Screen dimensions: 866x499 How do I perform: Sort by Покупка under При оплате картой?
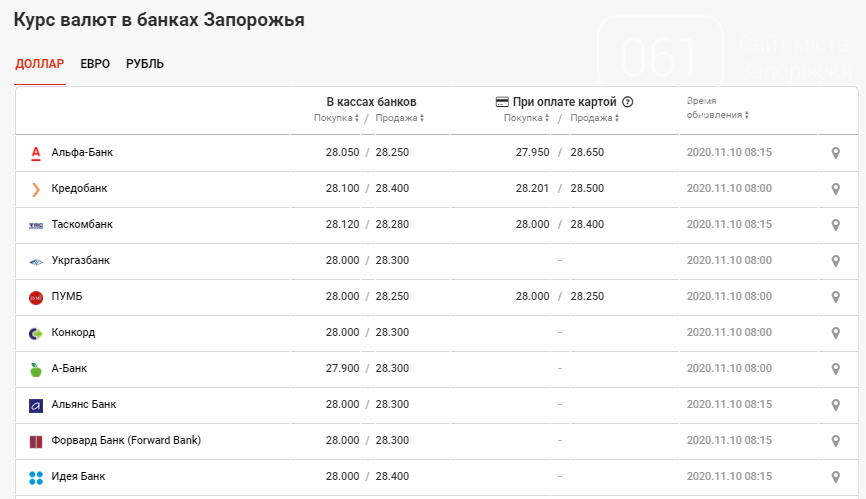526,118
